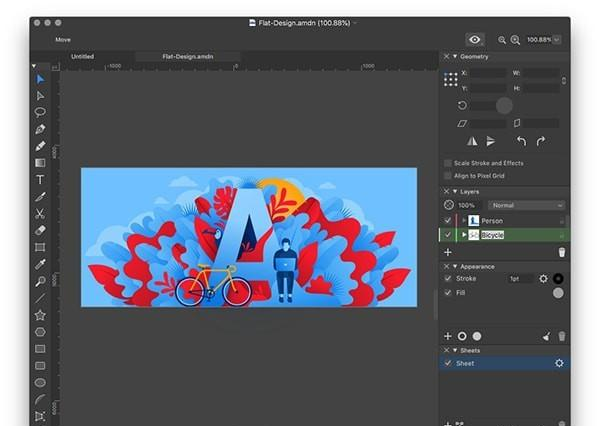
Task: Click the preview eye button in top bar
Action: click(475, 40)
